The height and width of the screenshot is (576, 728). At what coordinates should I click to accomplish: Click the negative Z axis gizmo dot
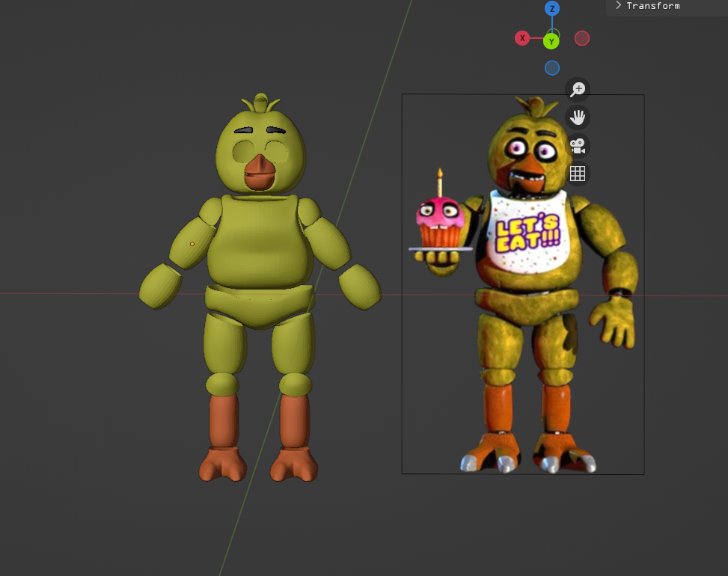click(x=552, y=68)
